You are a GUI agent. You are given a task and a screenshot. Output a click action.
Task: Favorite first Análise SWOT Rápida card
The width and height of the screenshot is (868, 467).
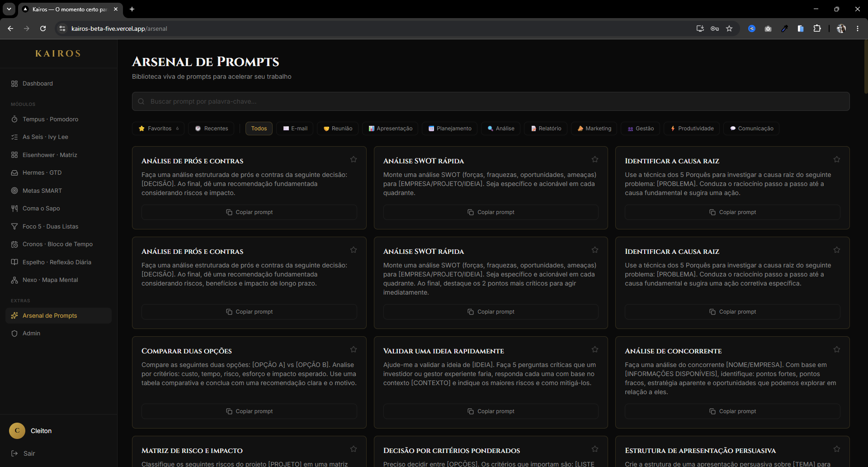click(595, 159)
